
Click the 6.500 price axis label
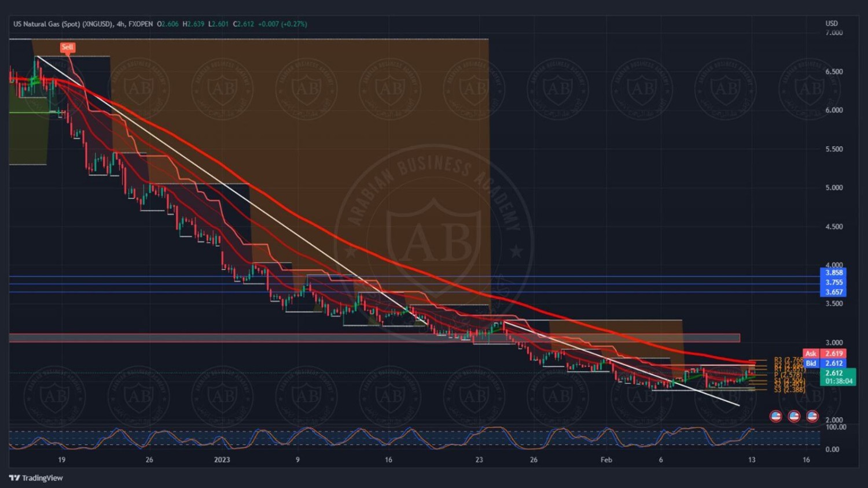[x=834, y=72]
